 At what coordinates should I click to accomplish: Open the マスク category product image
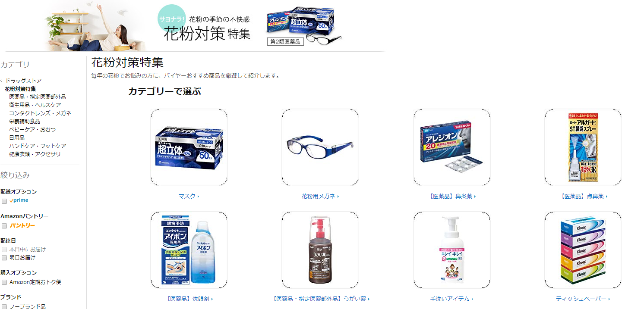click(x=189, y=147)
